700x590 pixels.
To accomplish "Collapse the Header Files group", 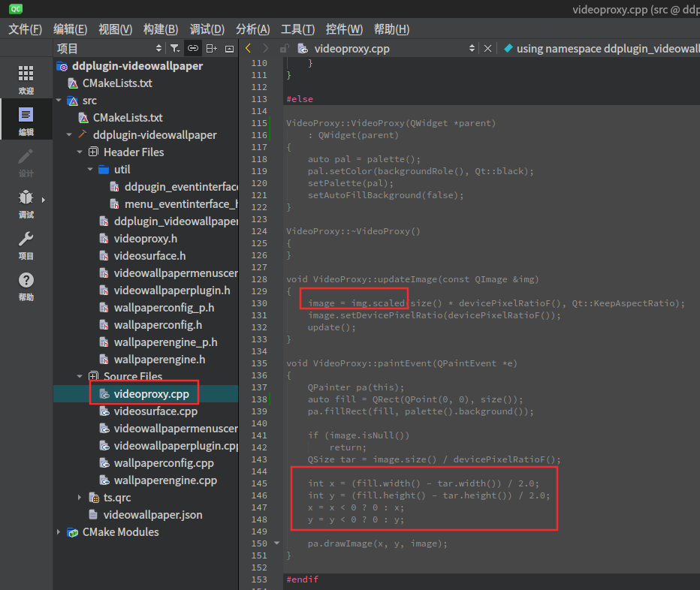I will pos(80,152).
